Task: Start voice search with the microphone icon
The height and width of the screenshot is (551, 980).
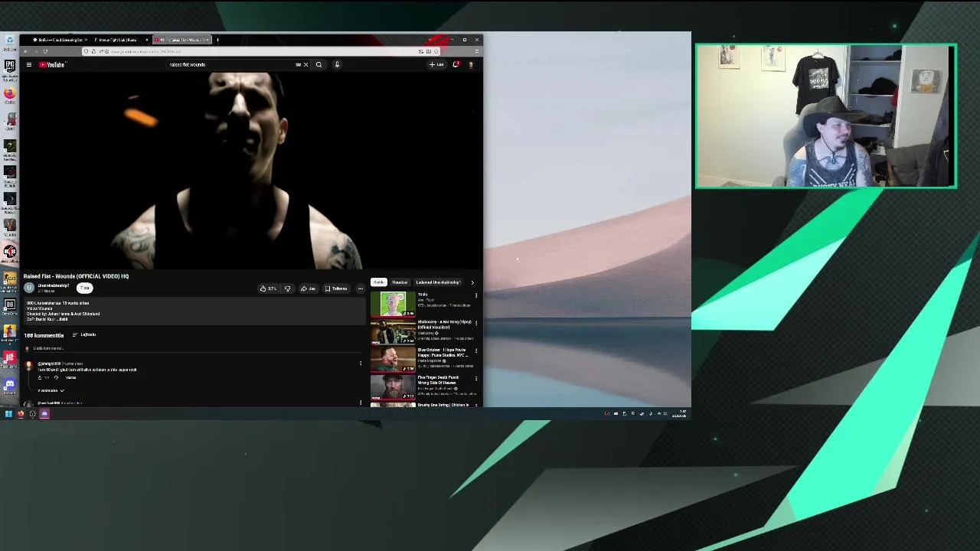Action: coord(337,64)
